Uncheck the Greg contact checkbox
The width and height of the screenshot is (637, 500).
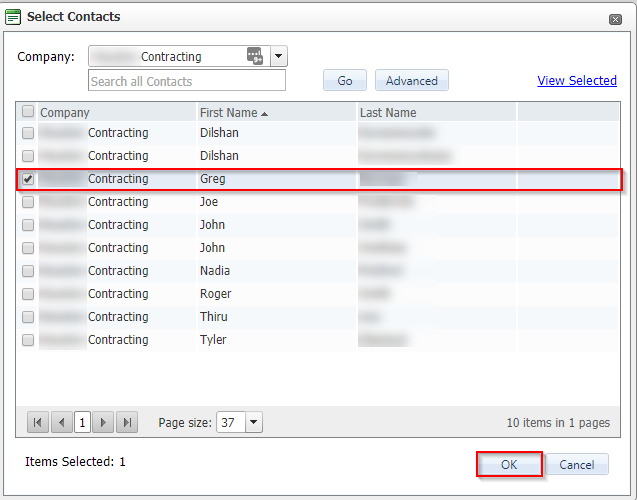[x=28, y=179]
